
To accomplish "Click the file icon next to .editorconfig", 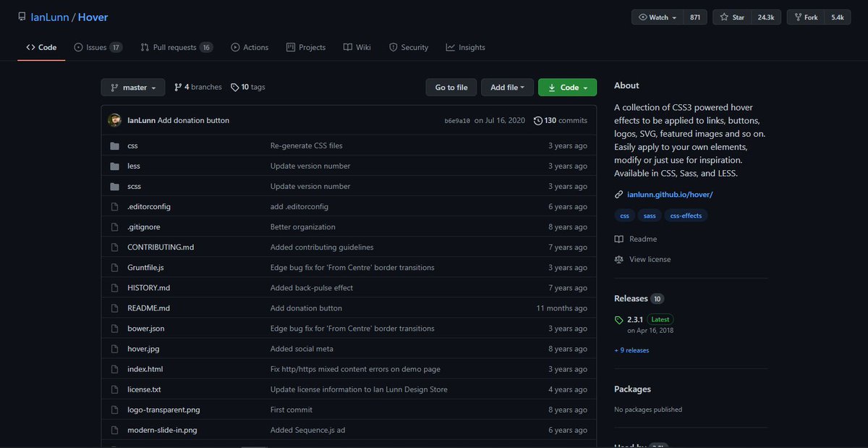I will tap(114, 206).
